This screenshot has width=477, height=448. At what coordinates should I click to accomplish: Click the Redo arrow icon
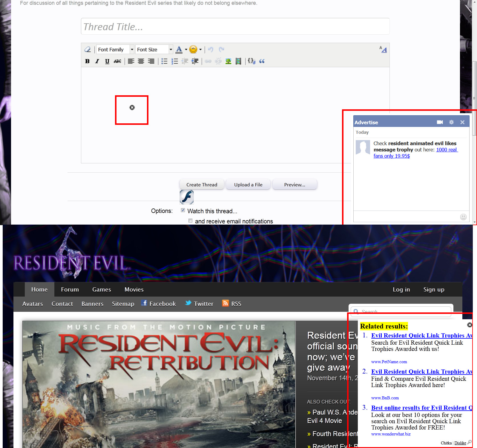[221, 49]
